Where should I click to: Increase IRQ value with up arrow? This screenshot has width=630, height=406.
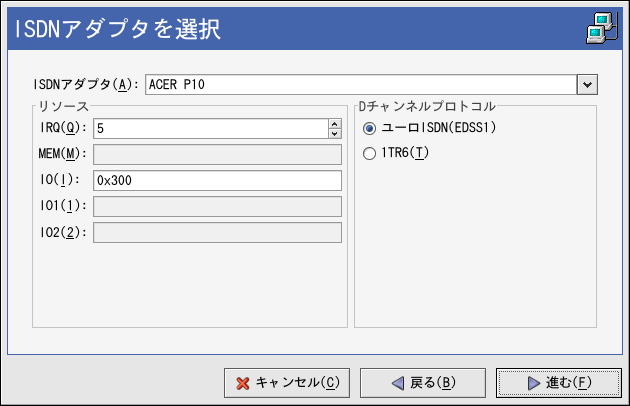(x=334, y=124)
